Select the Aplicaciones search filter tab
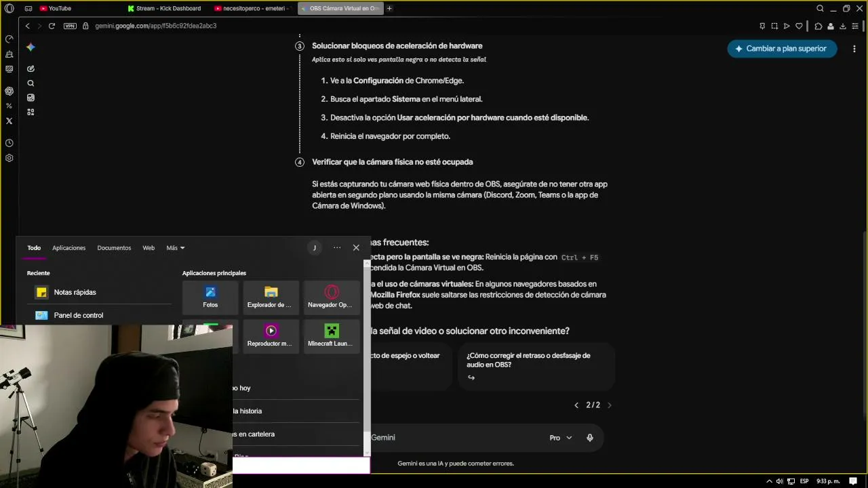 (x=69, y=248)
